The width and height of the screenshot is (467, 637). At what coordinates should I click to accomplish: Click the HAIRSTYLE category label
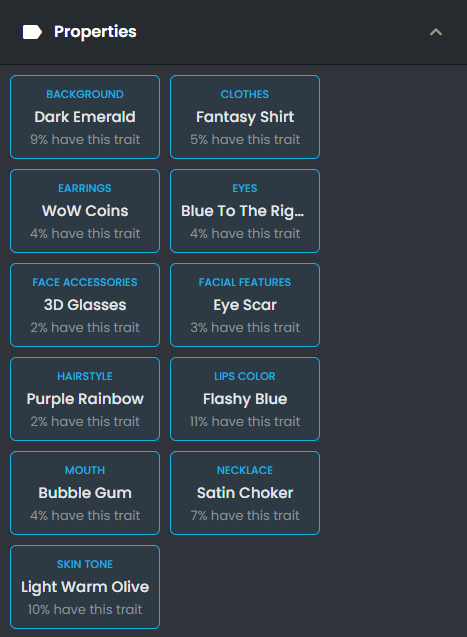point(85,376)
